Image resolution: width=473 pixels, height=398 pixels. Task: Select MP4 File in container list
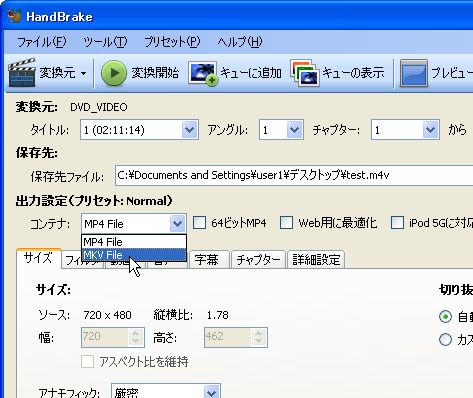click(x=134, y=242)
